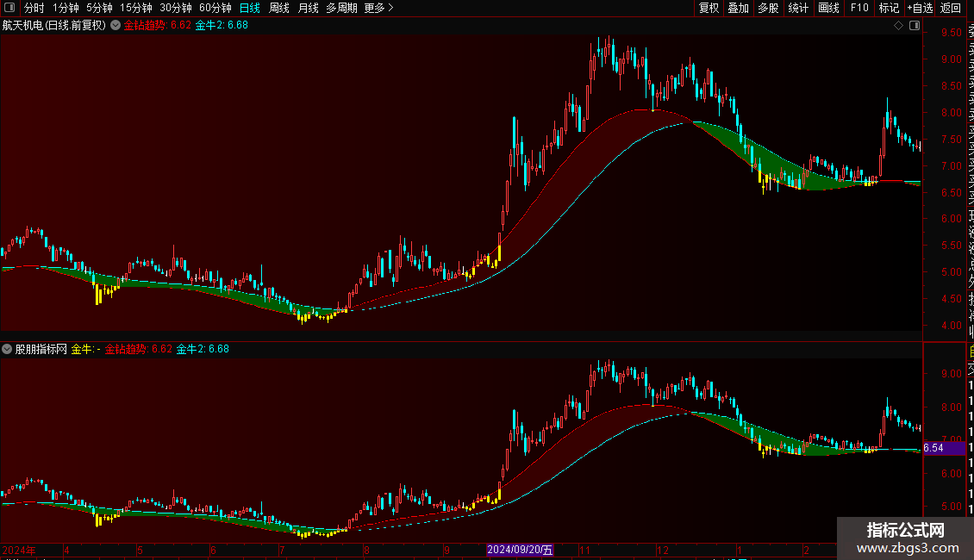Image resolution: width=974 pixels, height=560 pixels.
Task: Click the month 4 label on date axis
Action: 66,550
